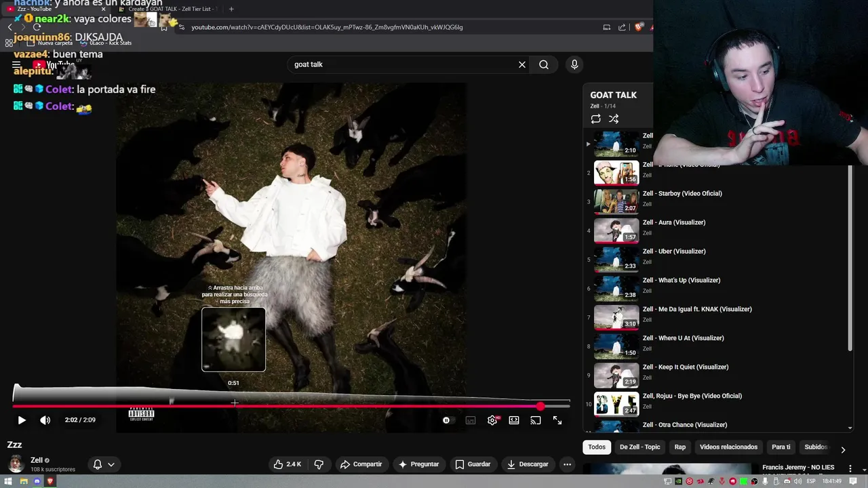Save the video with 'Guardar'

pyautogui.click(x=473, y=464)
